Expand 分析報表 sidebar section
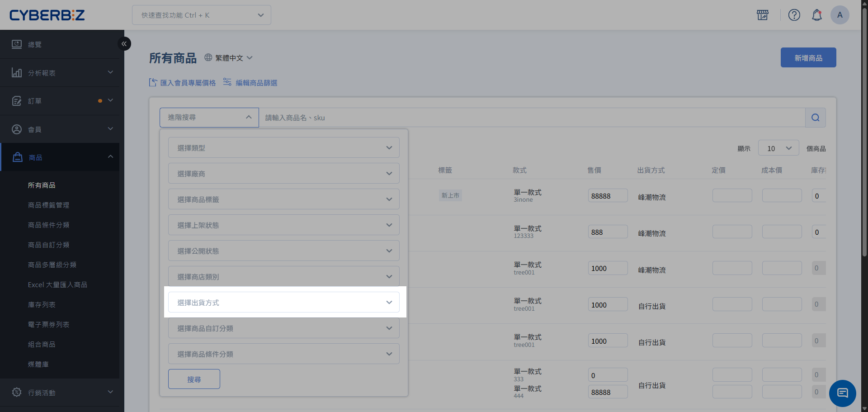868x412 pixels. coord(62,73)
